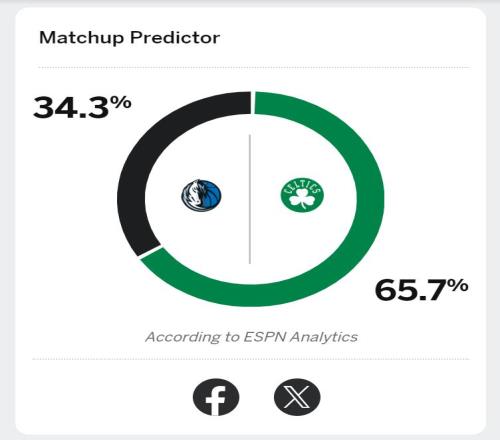
Task: Click the percent sign beside 65.7
Action: point(458,285)
